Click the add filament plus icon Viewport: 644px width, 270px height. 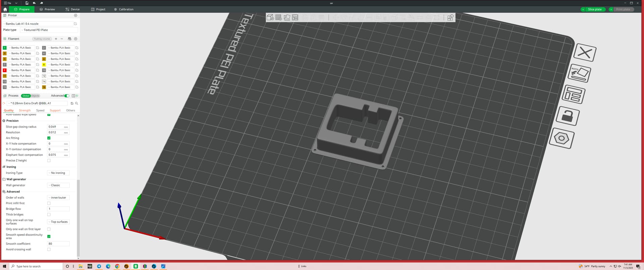pyautogui.click(x=56, y=39)
